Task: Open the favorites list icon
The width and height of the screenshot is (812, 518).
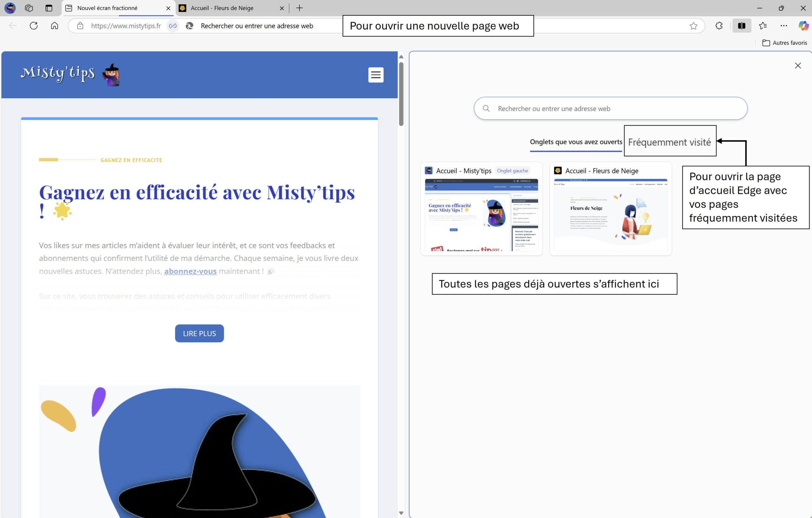Action: pos(763,26)
